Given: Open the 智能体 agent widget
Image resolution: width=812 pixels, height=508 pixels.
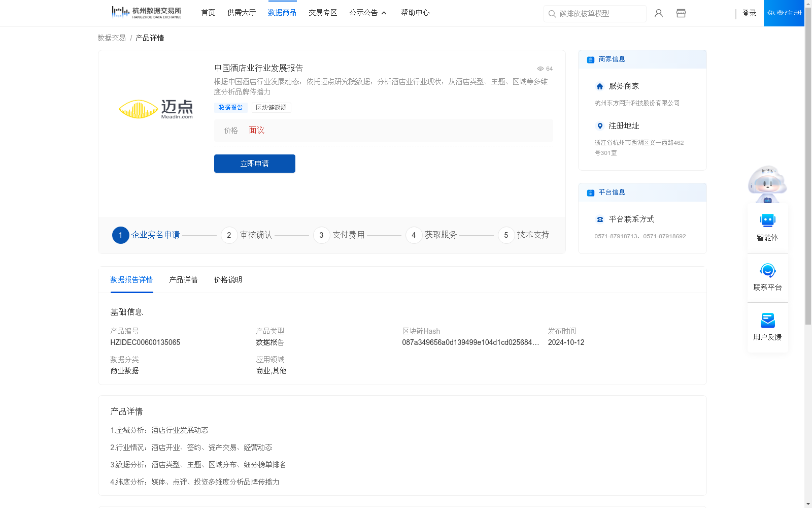Looking at the screenshot, I should 767,228.
